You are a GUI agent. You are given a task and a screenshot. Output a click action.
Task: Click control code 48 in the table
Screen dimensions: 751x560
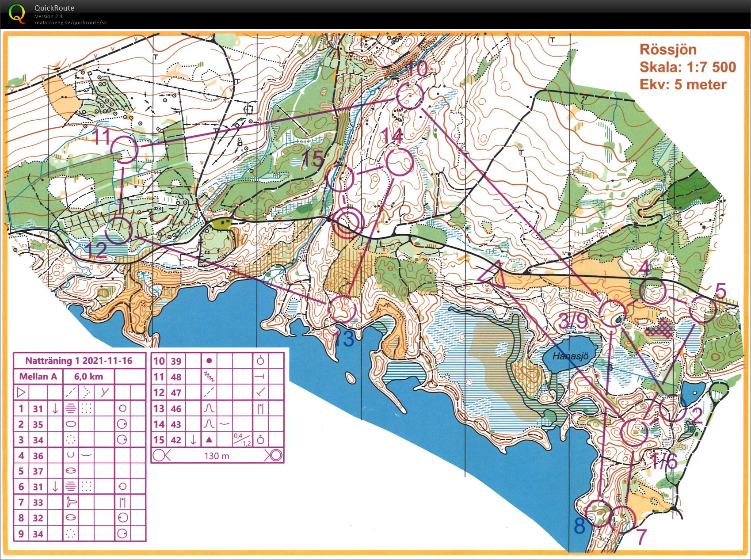[x=176, y=377]
